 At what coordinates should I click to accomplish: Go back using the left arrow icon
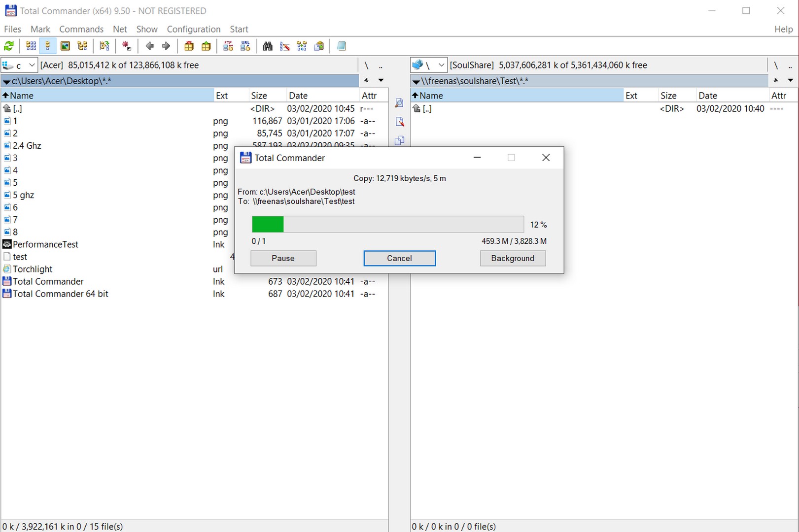149,46
